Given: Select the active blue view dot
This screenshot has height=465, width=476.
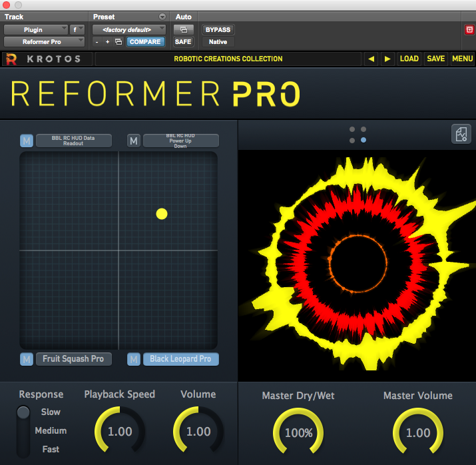Looking at the screenshot, I should (363, 140).
